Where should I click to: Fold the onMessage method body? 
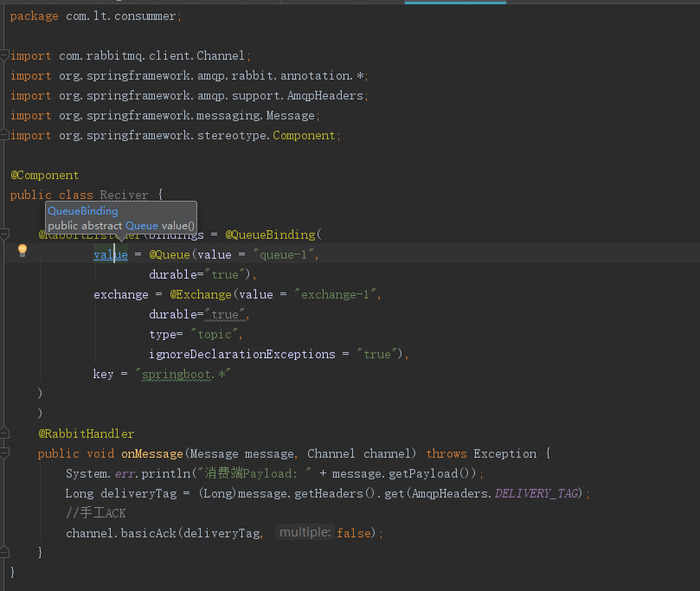[x=5, y=453]
